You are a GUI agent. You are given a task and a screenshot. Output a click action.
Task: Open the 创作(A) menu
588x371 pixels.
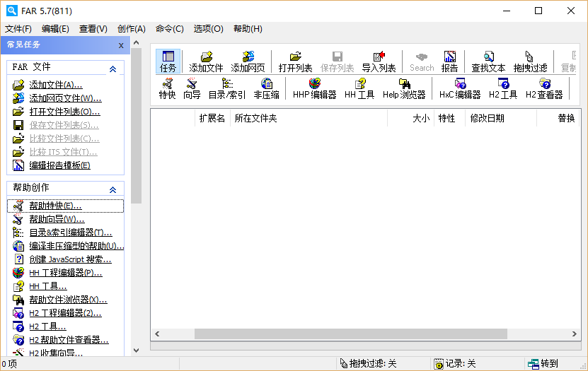tap(131, 29)
